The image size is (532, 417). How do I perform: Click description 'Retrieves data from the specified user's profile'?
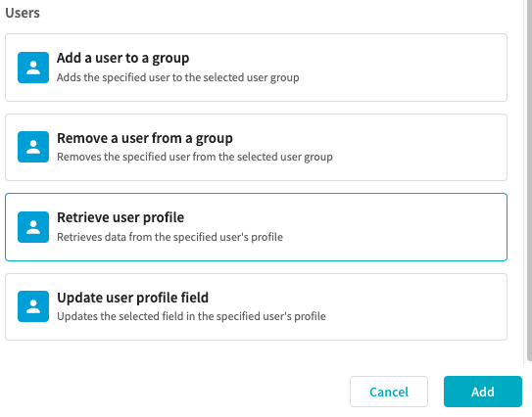[x=169, y=237]
